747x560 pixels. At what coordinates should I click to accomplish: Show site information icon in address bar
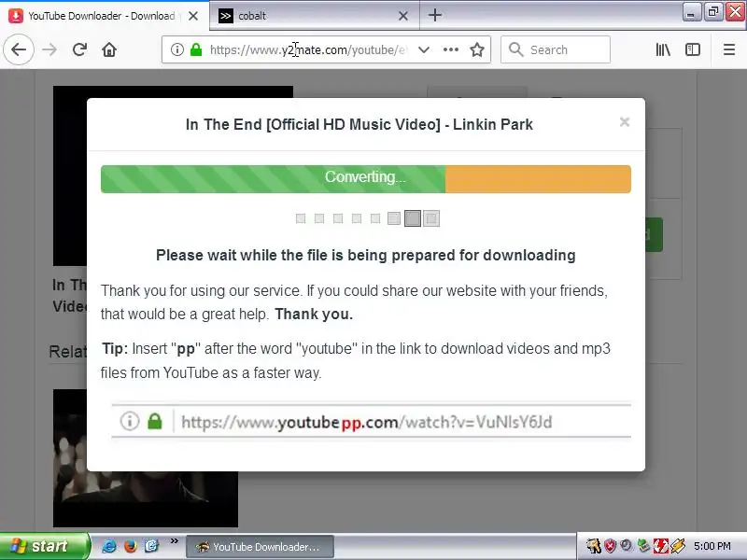pyautogui.click(x=177, y=49)
